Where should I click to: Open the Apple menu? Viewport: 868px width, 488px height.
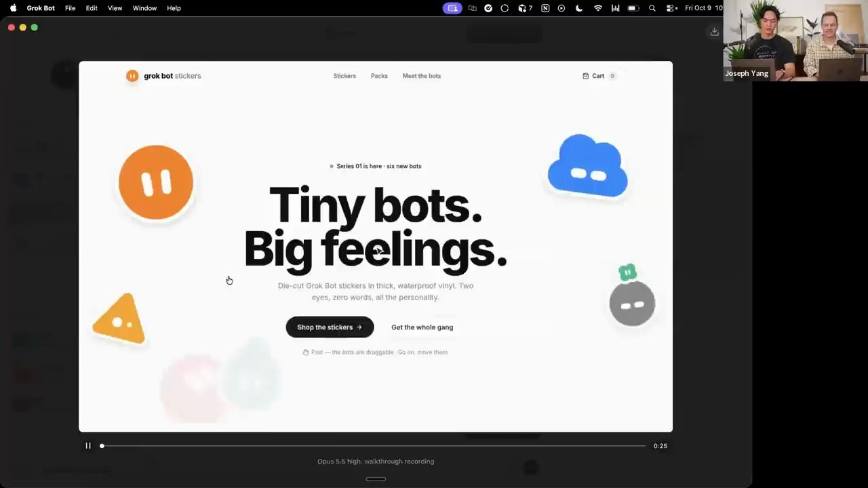[x=13, y=8]
